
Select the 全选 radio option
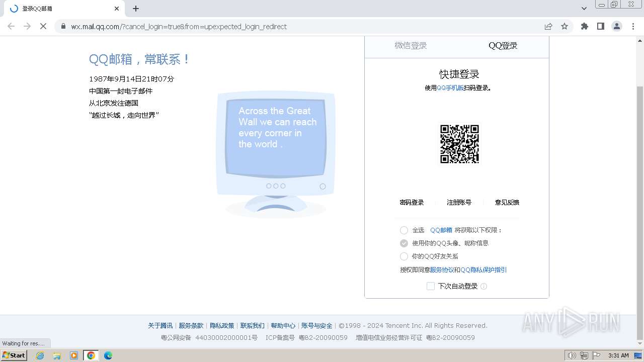404,230
